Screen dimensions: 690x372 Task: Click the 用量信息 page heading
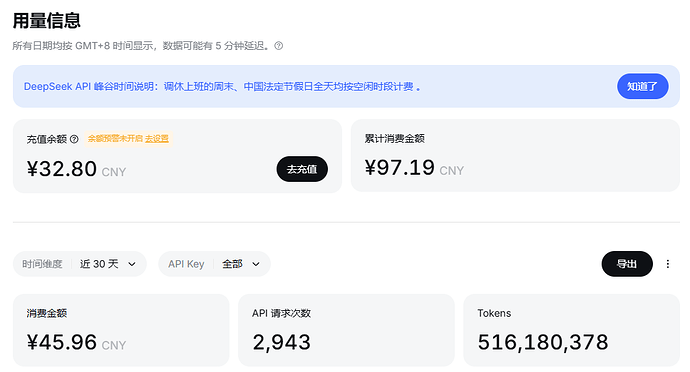click(x=47, y=21)
